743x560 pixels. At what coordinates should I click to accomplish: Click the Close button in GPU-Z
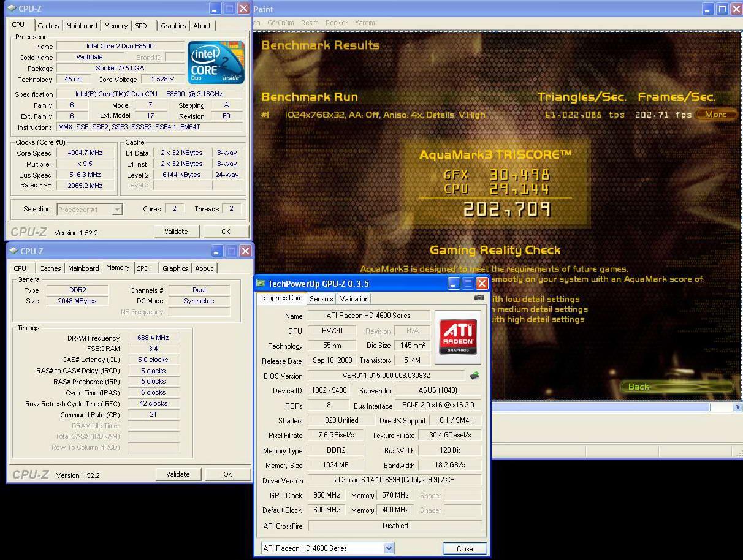465,549
